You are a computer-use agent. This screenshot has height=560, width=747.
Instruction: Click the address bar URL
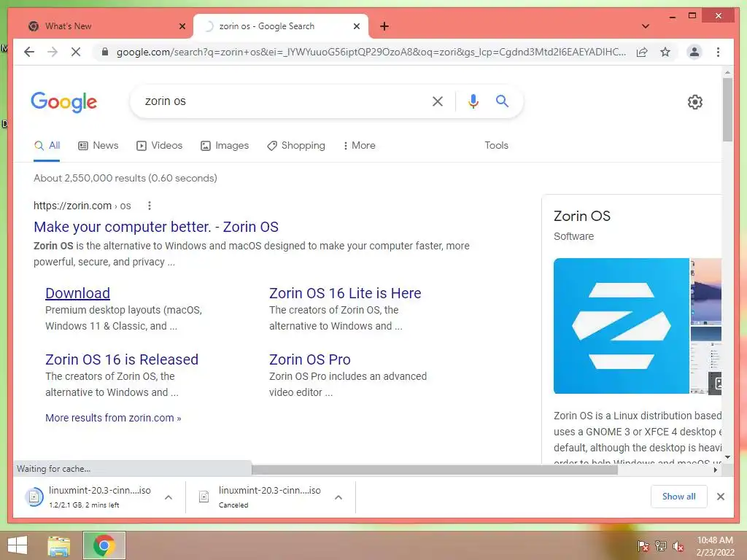[371, 52]
